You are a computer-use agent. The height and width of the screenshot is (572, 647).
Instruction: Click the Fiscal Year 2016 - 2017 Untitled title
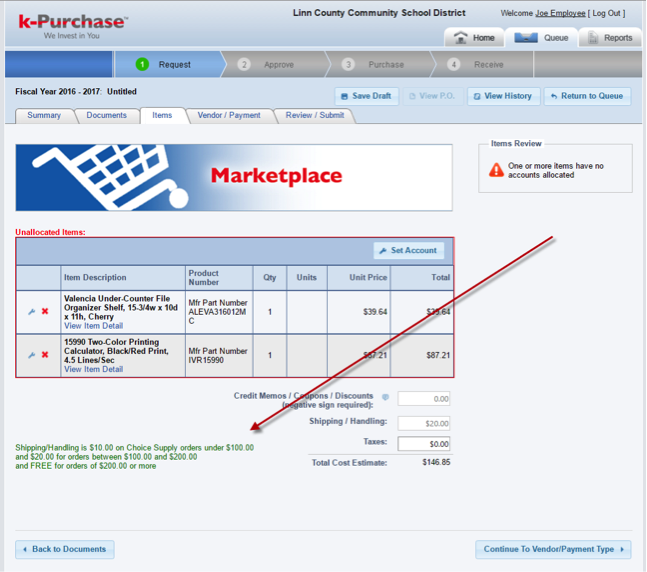pyautogui.click(x=76, y=92)
